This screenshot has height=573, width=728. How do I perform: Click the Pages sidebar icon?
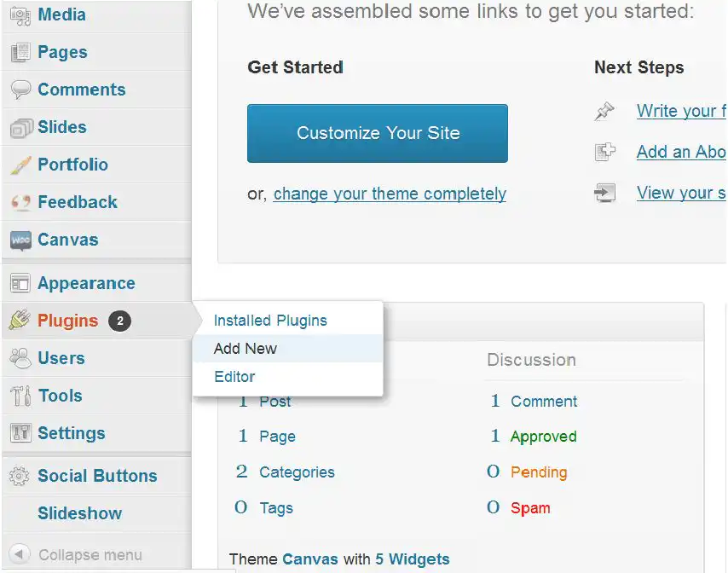(20, 52)
